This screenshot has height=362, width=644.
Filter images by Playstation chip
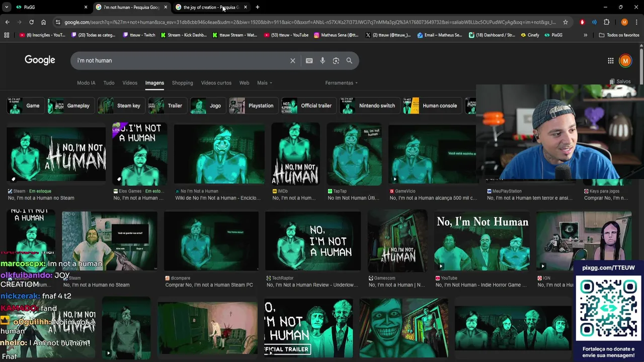253,106
